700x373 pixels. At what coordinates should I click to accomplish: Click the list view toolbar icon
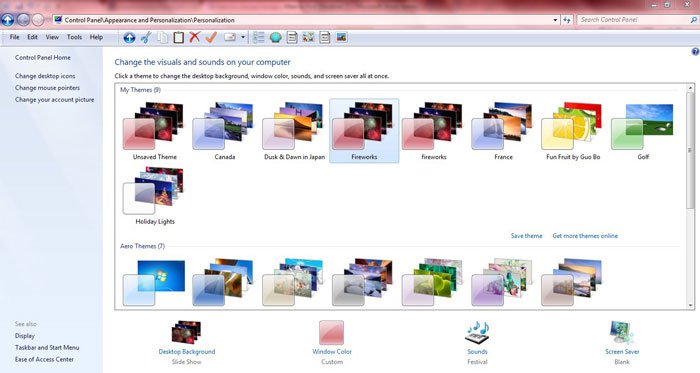(x=258, y=37)
